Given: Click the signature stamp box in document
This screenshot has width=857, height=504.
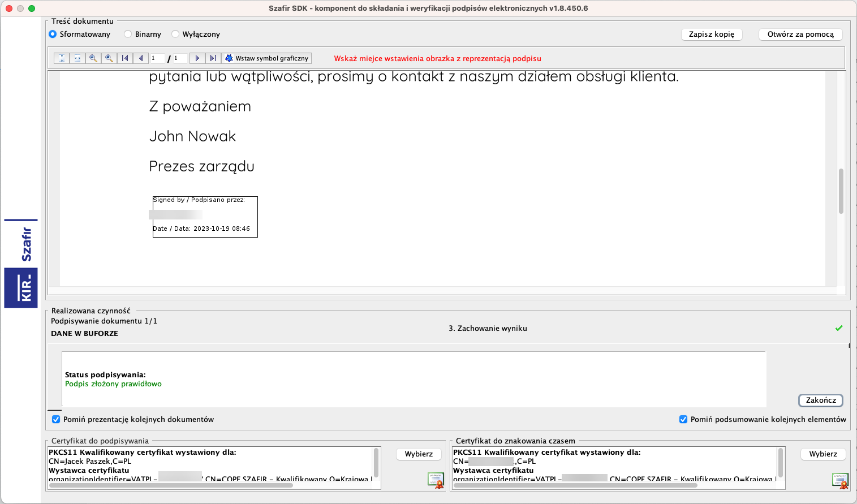Looking at the screenshot, I should [x=205, y=217].
